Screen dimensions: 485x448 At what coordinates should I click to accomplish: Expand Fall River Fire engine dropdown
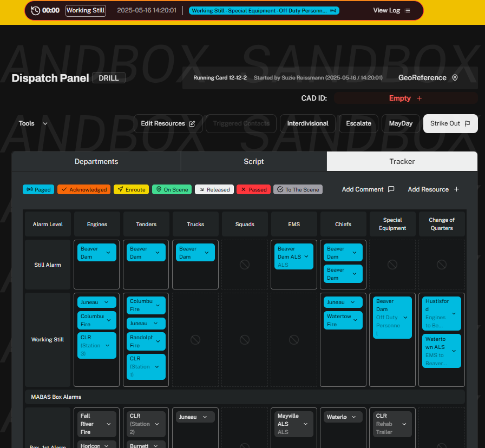coord(97,424)
